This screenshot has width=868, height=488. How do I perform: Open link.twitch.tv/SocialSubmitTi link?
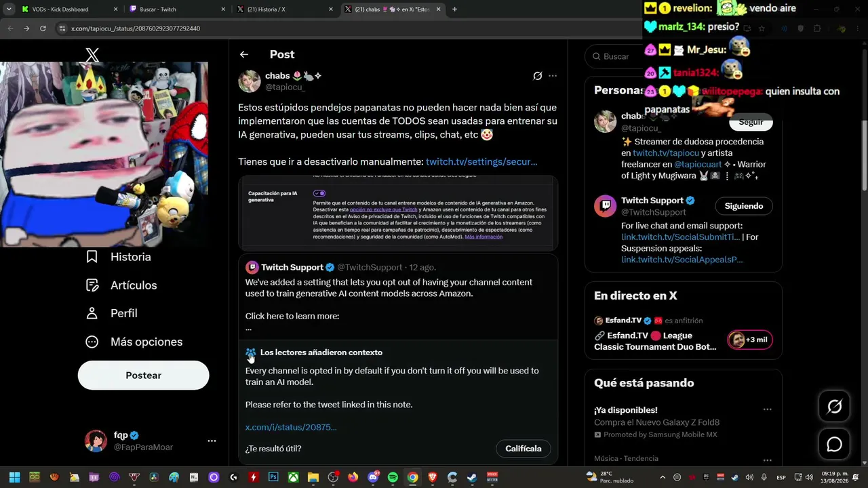(x=680, y=237)
